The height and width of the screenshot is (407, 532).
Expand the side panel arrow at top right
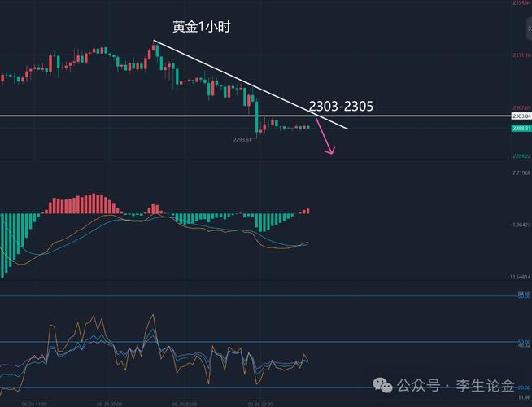click(x=530, y=28)
